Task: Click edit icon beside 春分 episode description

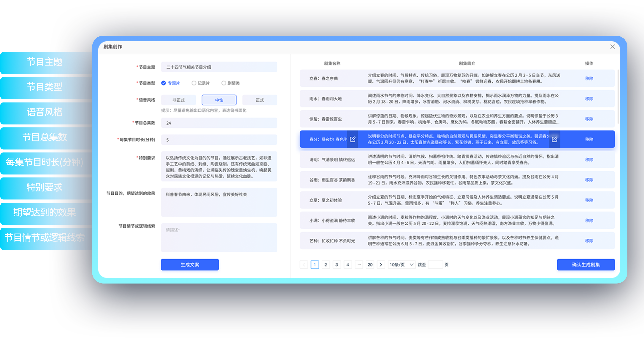Action: [554, 139]
